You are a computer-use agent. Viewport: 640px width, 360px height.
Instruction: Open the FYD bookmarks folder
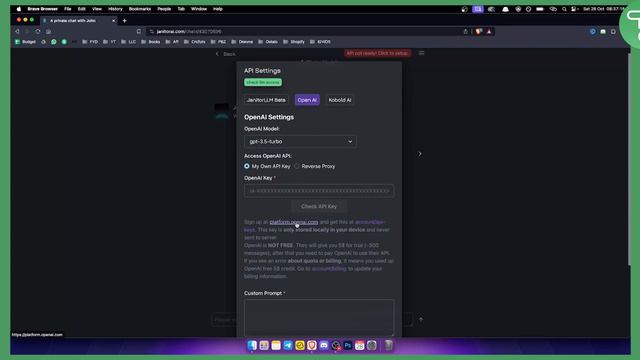coord(90,42)
